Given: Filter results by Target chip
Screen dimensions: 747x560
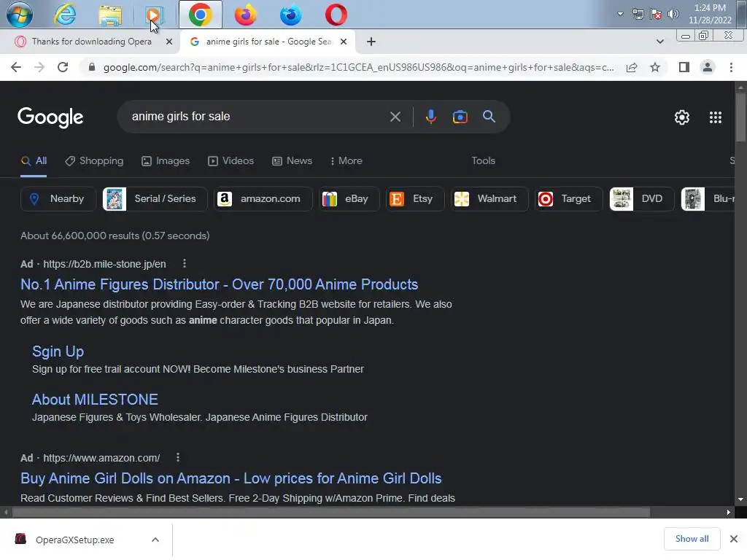Looking at the screenshot, I should click(x=568, y=198).
